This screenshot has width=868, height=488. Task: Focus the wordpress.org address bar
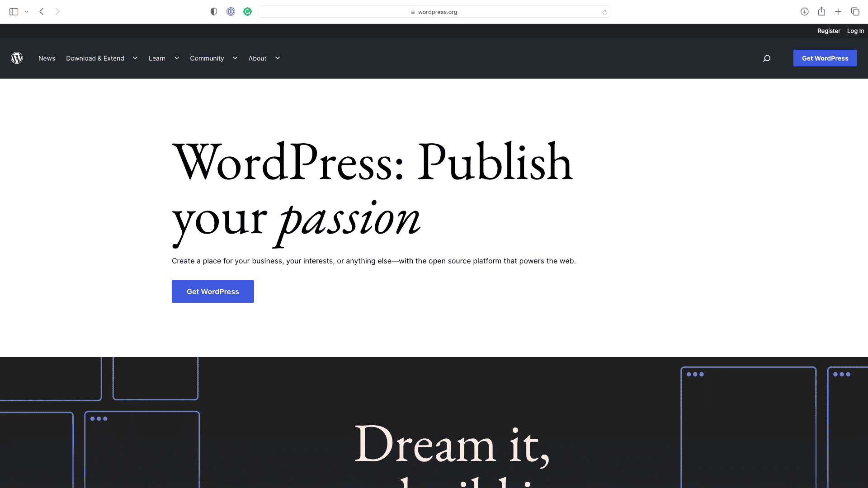pos(434,12)
